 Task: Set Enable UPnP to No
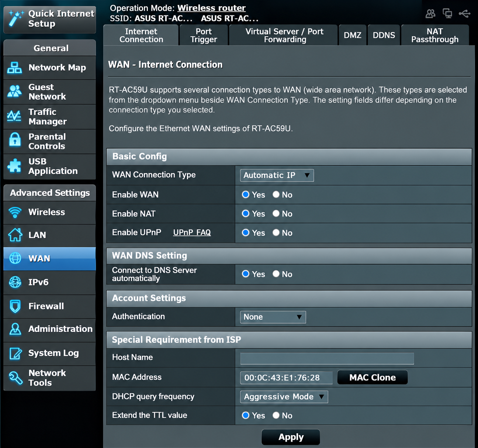click(276, 232)
